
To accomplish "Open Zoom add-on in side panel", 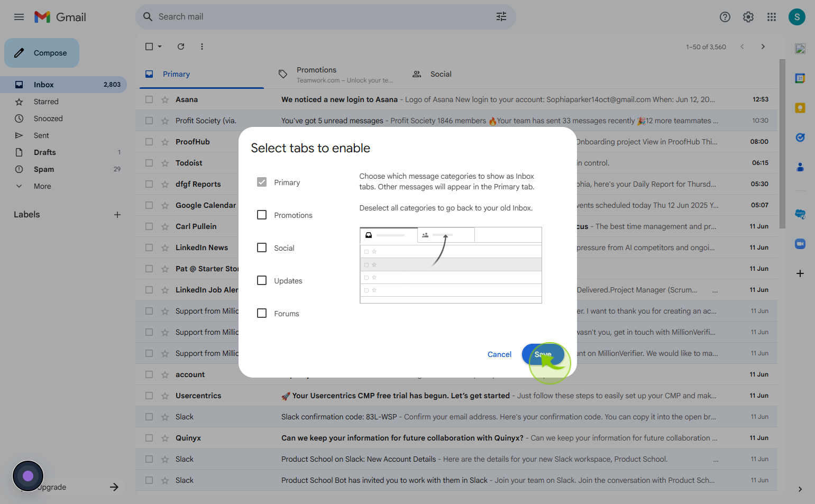I will (x=800, y=244).
